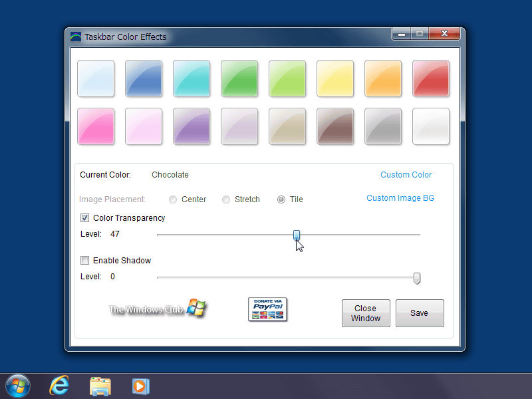Open Windows Explorer from the taskbar
This screenshot has width=532, height=399.
[100, 386]
